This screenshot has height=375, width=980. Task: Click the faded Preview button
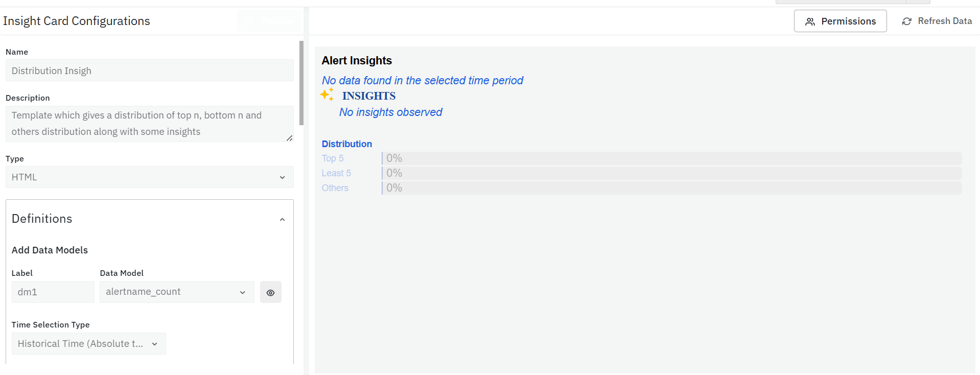(269, 21)
